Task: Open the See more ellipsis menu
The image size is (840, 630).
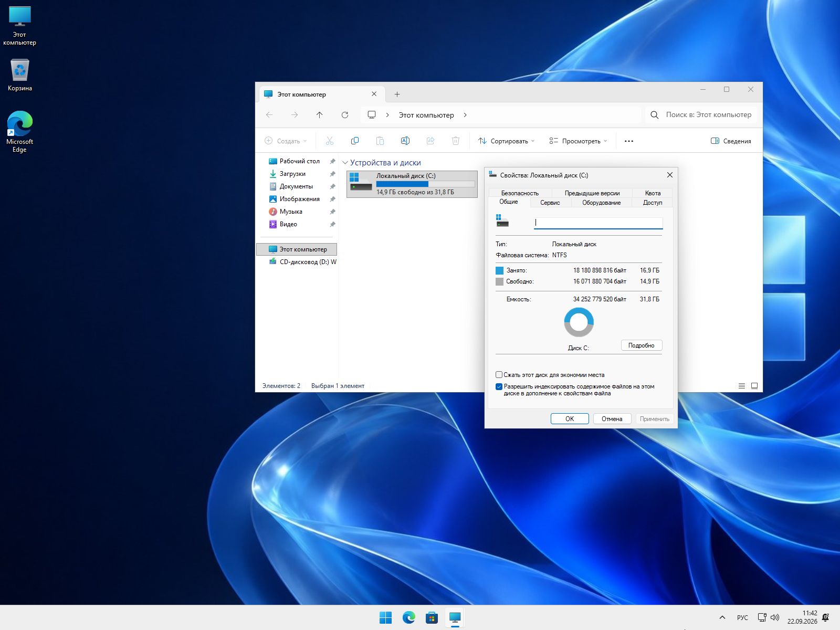Action: [629, 141]
